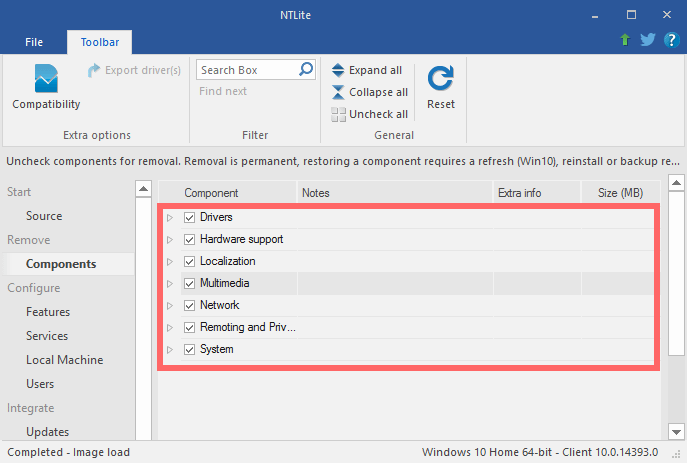687x463 pixels.
Task: Expand the Hardware support node
Action: (170, 240)
